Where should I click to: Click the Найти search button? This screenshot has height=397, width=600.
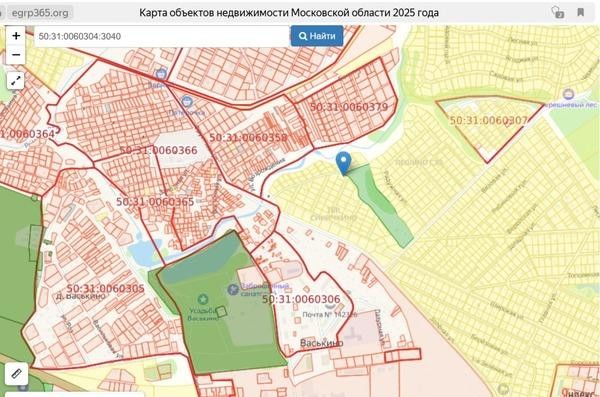point(317,36)
